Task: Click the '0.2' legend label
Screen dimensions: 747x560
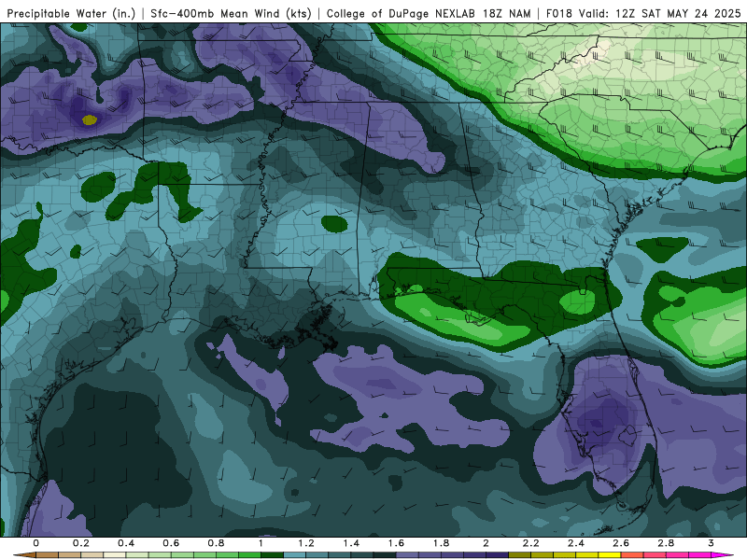Action: [x=81, y=543]
